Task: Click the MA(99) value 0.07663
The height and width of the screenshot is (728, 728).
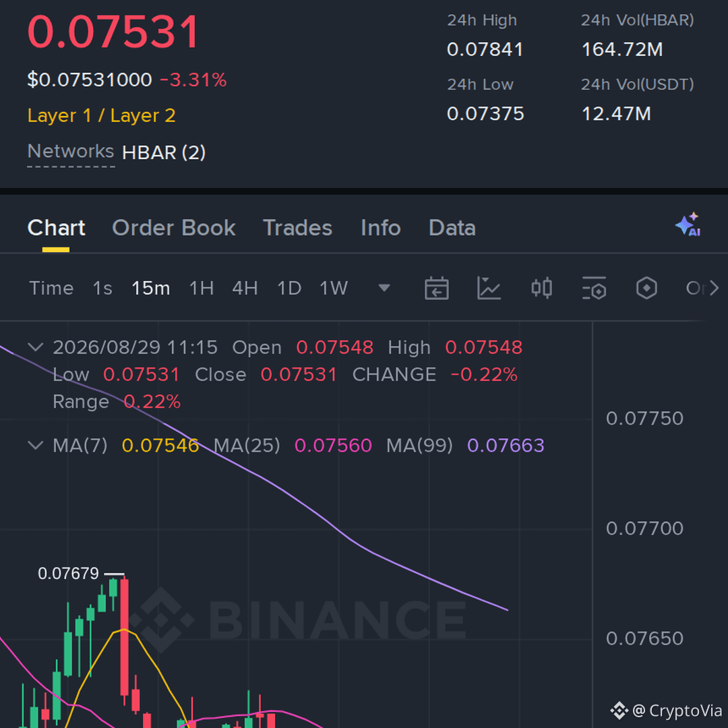Action: point(506,446)
